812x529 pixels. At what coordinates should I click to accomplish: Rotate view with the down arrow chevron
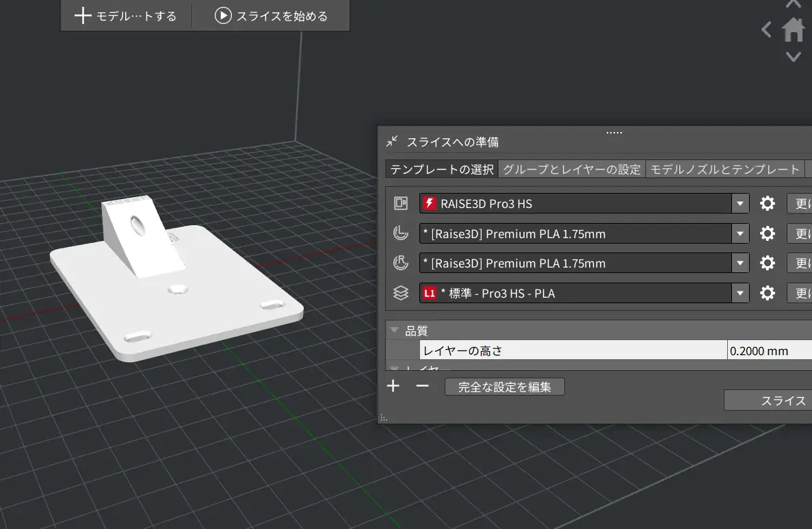click(x=793, y=57)
